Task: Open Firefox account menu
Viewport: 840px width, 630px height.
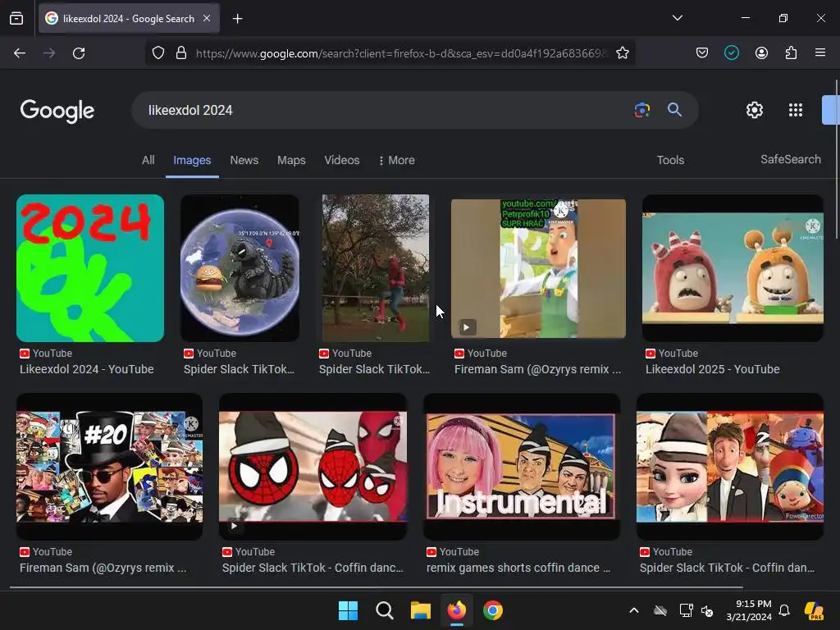Action: coord(761,53)
